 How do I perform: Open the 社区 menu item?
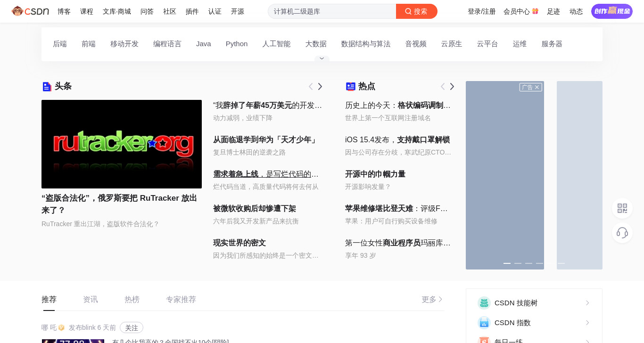170,11
